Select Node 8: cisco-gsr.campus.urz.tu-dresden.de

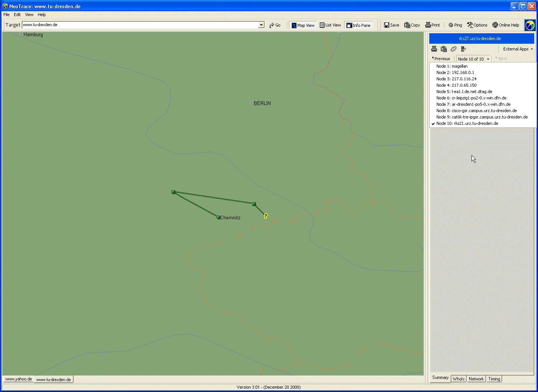[483, 111]
